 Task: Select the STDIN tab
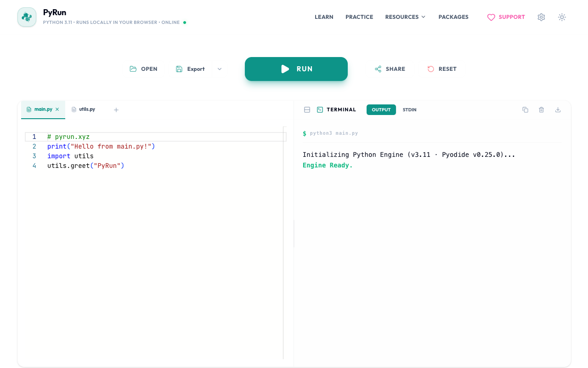[410, 109]
